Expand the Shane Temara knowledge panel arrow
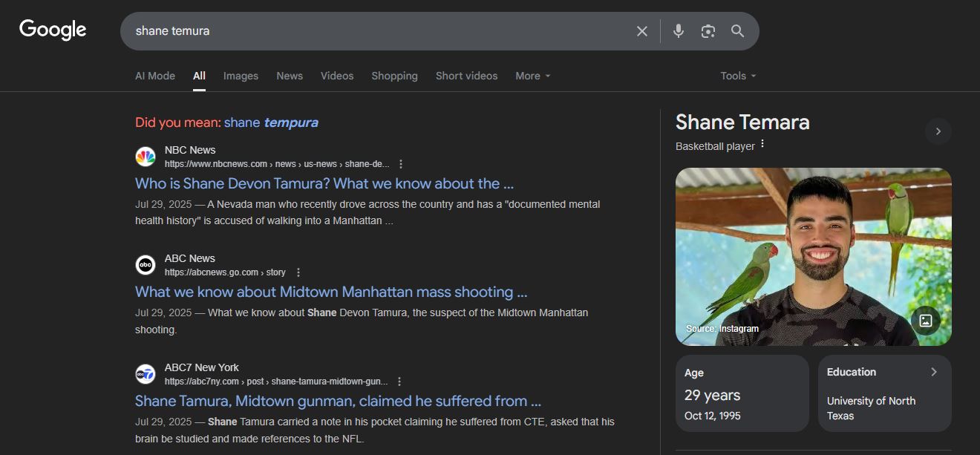980x455 pixels. [x=938, y=131]
